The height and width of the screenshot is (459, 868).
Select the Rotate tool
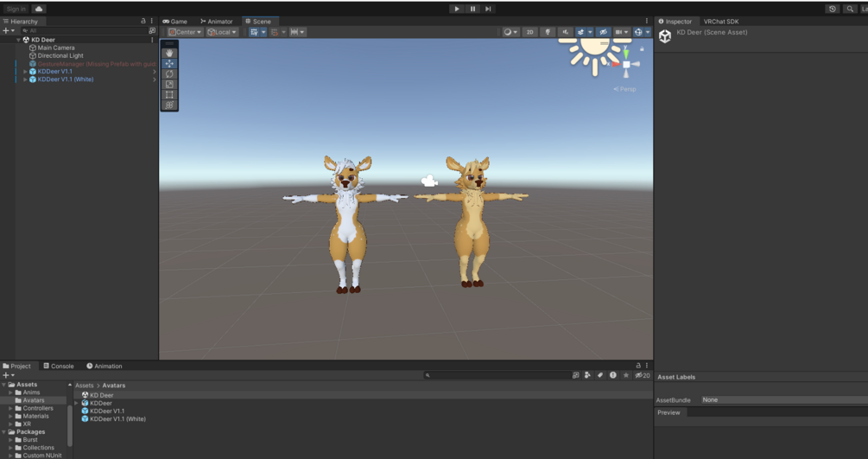pyautogui.click(x=169, y=73)
